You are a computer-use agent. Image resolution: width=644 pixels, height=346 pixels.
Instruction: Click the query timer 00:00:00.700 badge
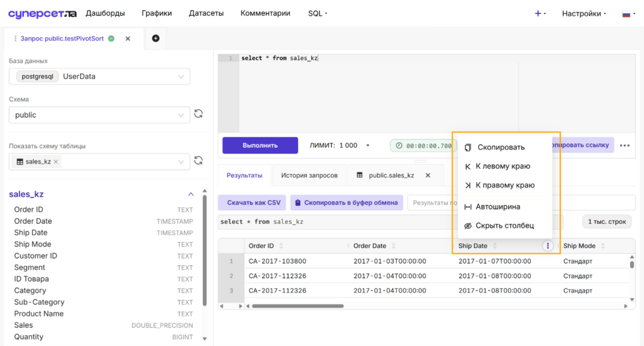point(423,145)
